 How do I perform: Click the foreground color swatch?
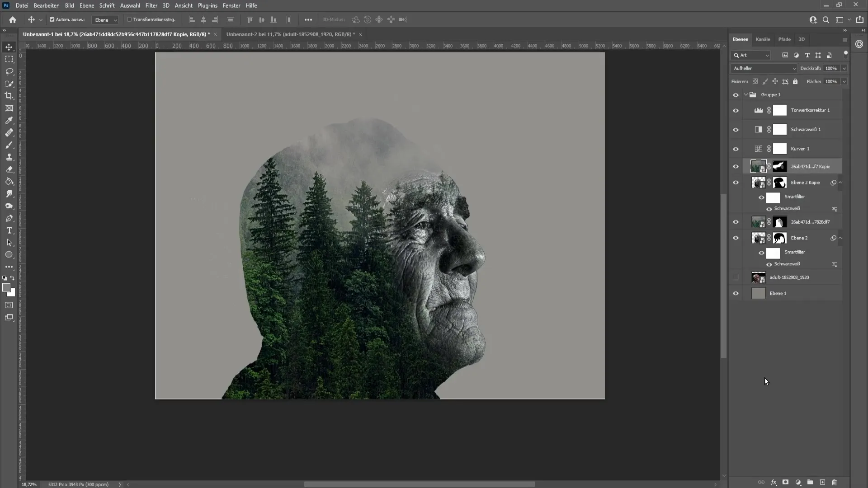[6, 287]
